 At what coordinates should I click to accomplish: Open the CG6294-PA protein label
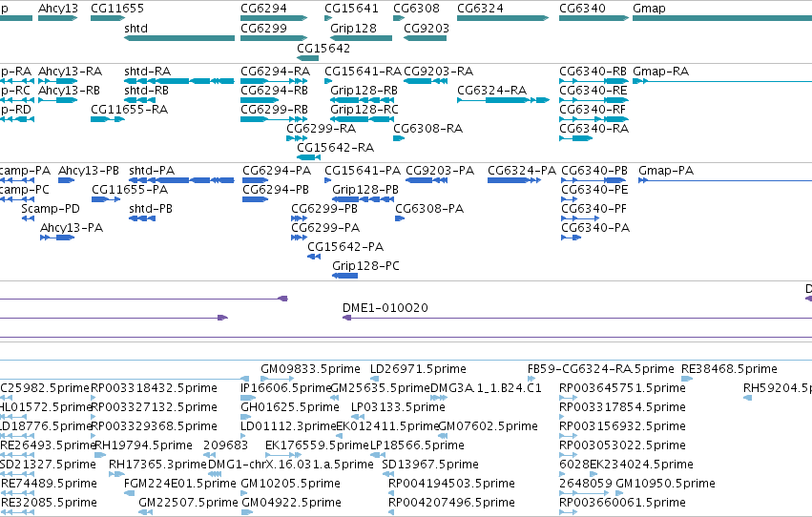click(277, 171)
